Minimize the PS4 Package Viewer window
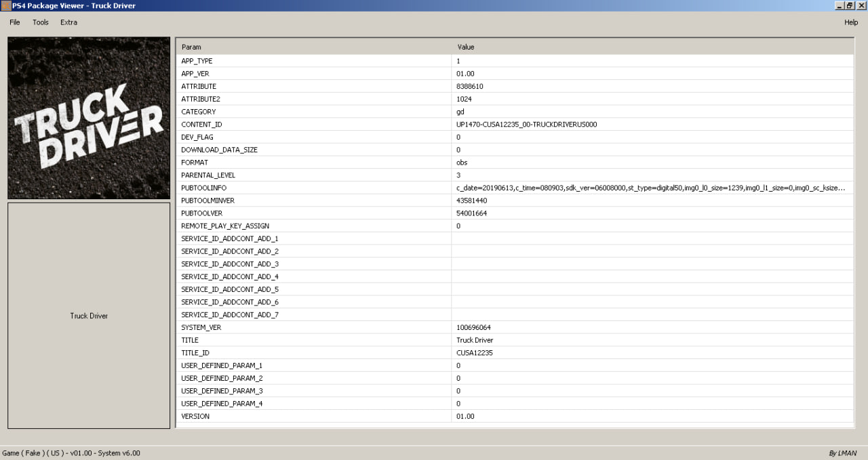Viewport: 868px width, 460px height. coord(840,5)
